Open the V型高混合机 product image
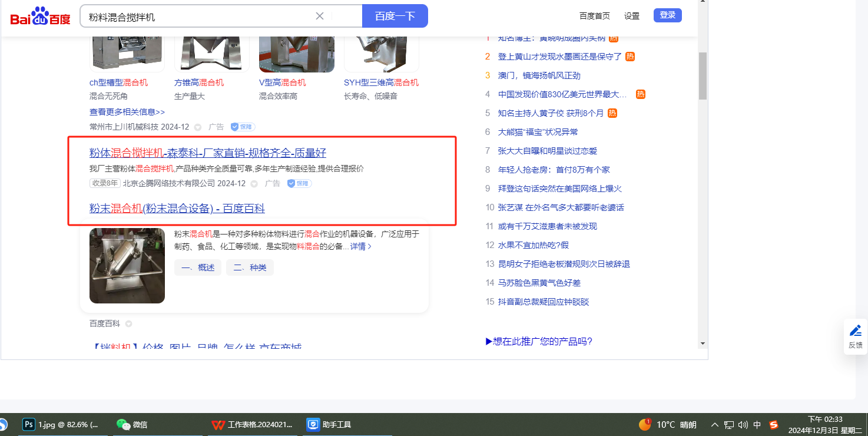868x436 pixels. click(x=297, y=54)
